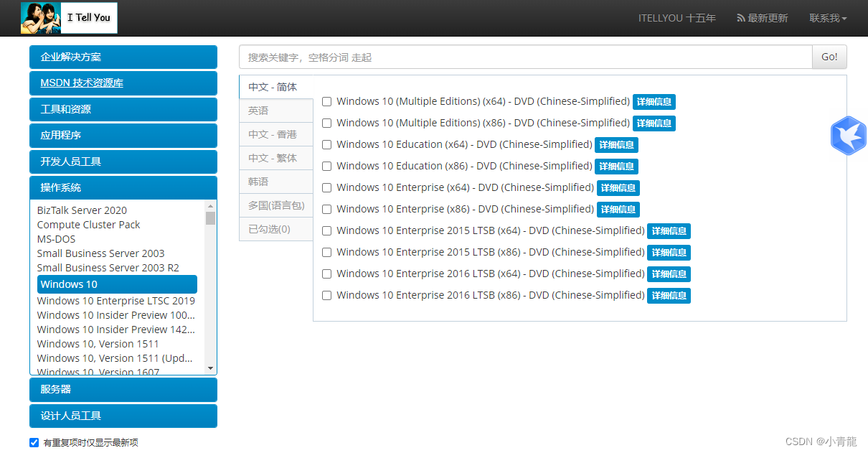Click the OS list scrollbar up arrow
Viewport: 868px width, 453px height.
point(210,206)
